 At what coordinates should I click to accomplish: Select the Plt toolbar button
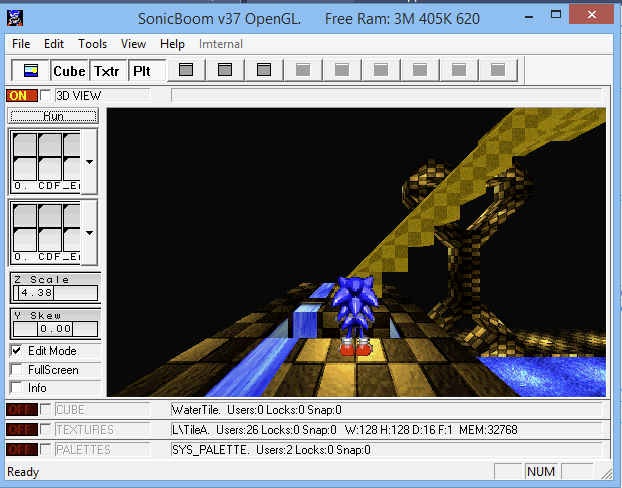pyautogui.click(x=147, y=71)
